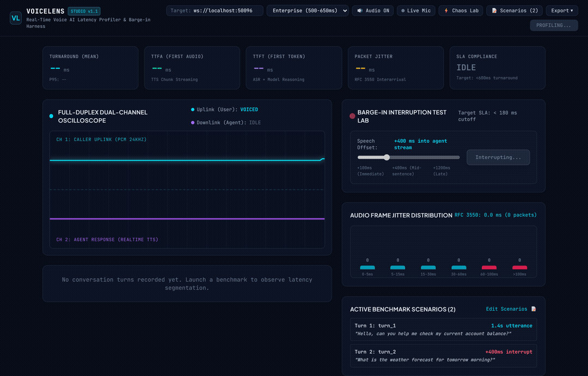Select the Turnaround (Mean) metric card

pos(90,68)
